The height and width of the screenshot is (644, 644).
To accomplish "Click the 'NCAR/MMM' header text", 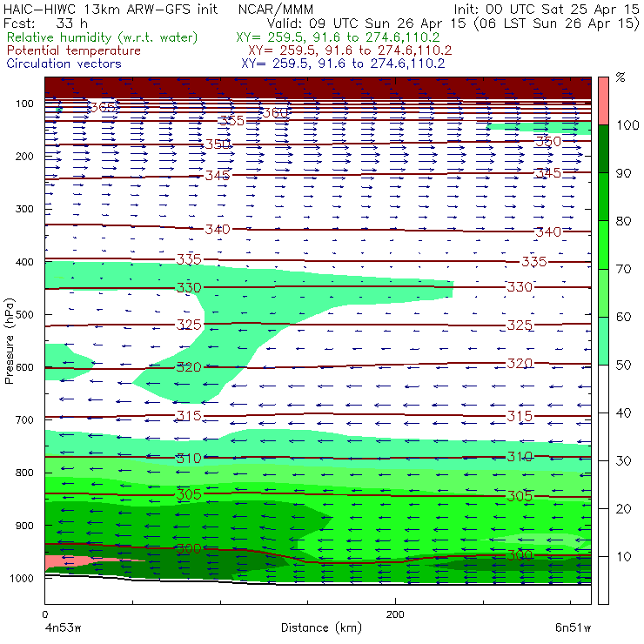I will (276, 10).
